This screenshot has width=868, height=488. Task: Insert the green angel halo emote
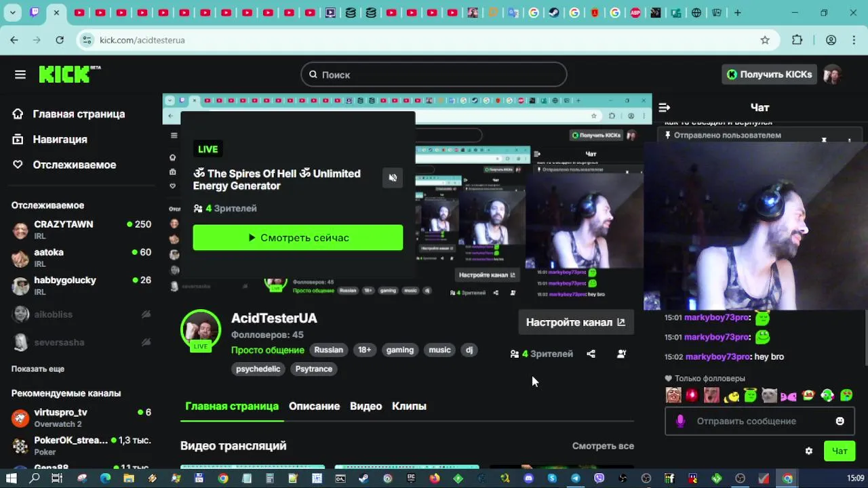coord(750,395)
